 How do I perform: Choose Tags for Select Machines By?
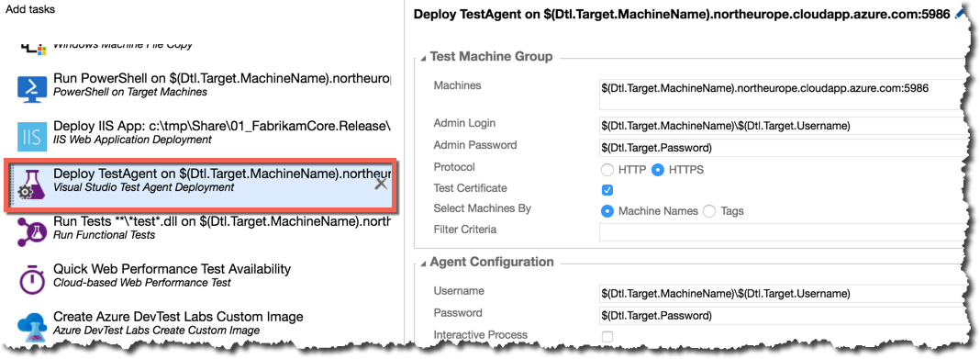pyautogui.click(x=709, y=211)
